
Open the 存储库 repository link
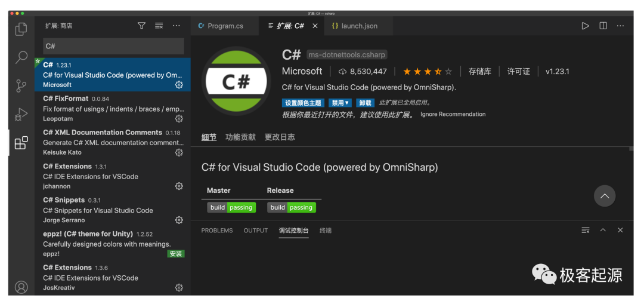pyautogui.click(x=479, y=72)
